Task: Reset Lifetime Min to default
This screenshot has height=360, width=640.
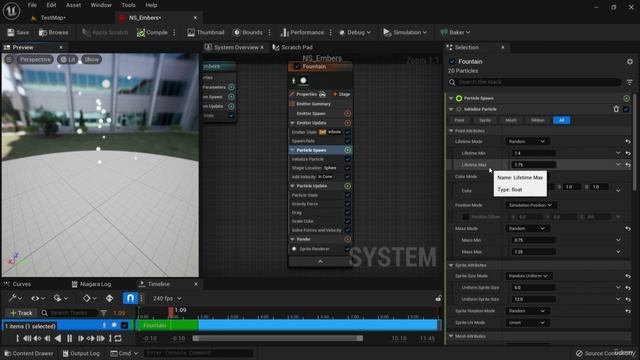Action: point(628,153)
